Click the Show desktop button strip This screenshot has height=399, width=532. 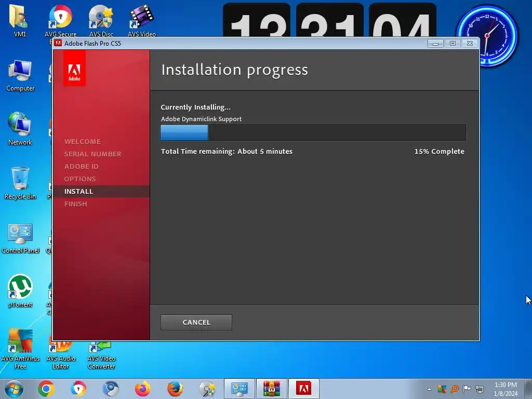pos(529,389)
